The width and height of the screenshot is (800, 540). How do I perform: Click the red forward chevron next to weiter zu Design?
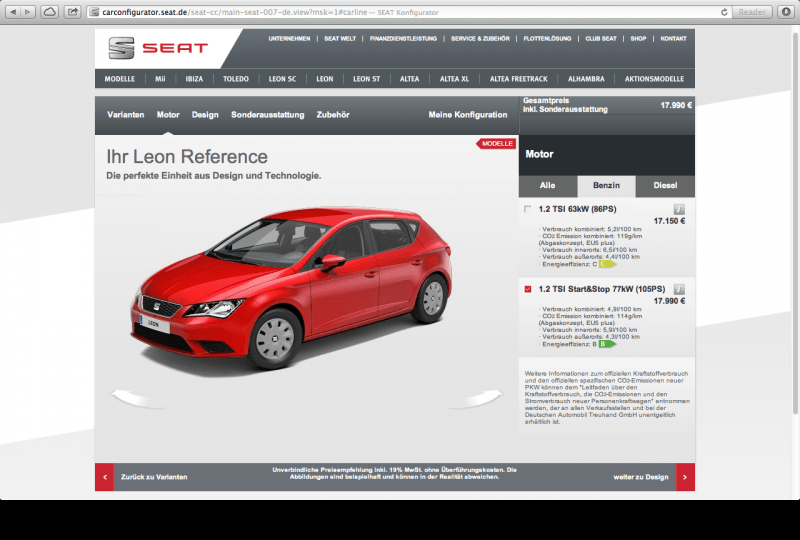point(685,477)
